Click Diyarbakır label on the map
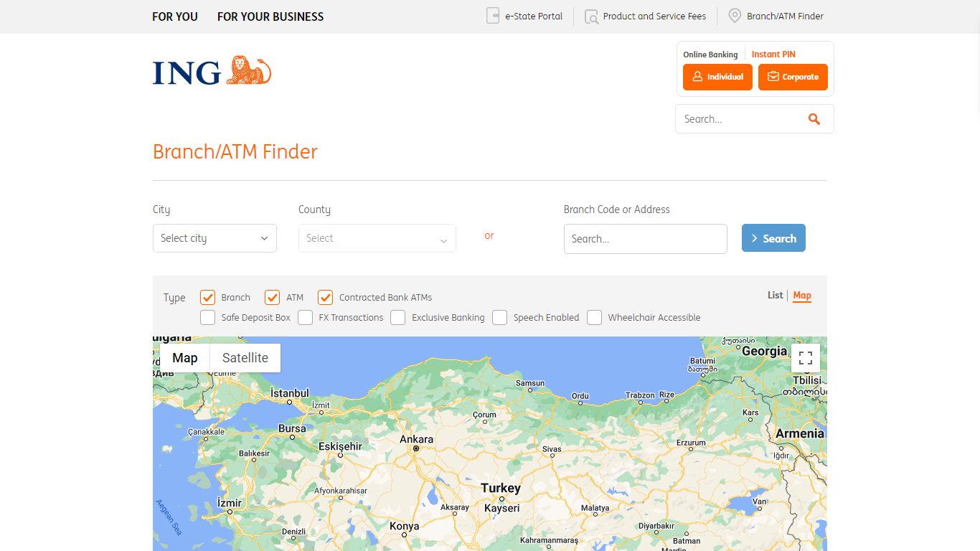Image resolution: width=980 pixels, height=551 pixels. pos(656,525)
